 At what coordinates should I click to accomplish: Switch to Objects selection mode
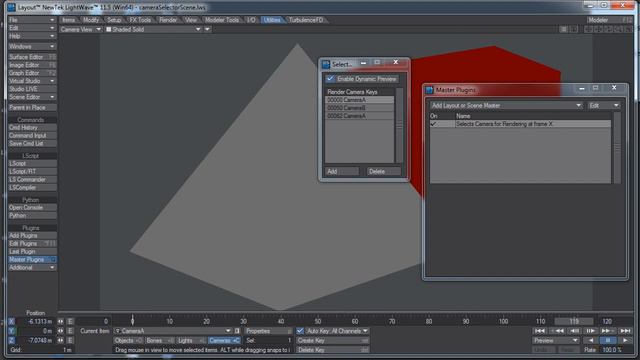(x=128, y=340)
